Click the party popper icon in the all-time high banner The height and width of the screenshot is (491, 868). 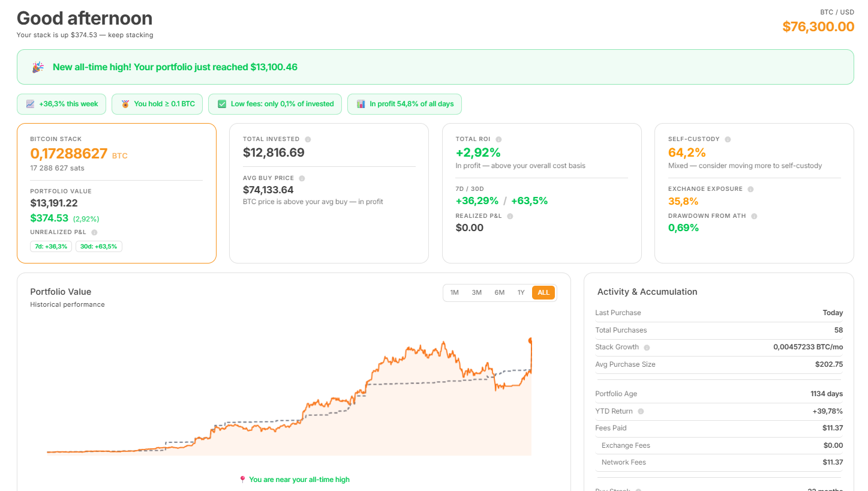click(x=38, y=67)
